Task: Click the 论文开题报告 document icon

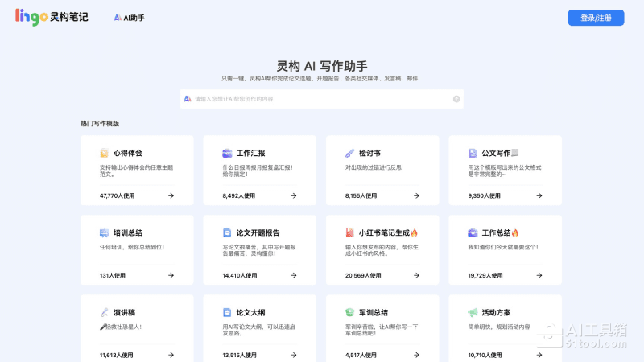Action: coord(227,232)
